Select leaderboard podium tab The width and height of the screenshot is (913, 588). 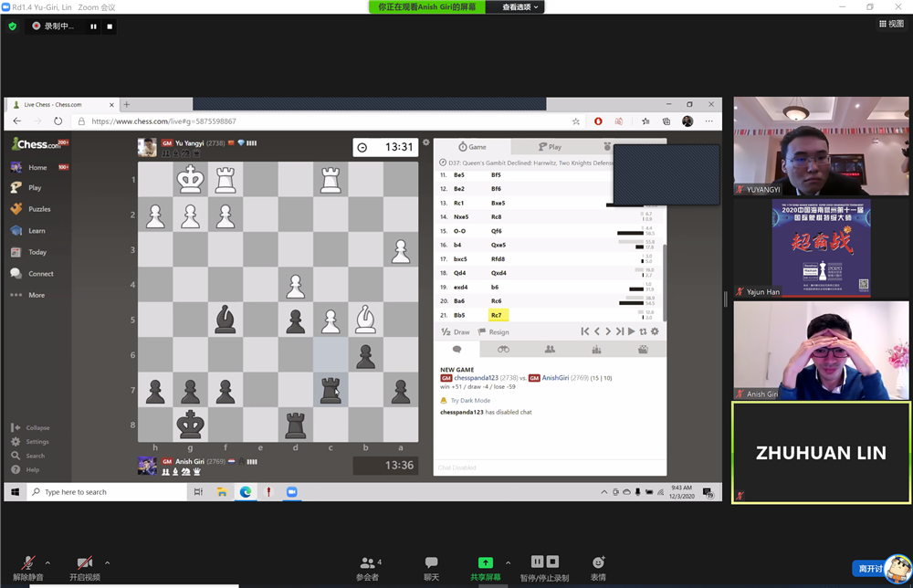(596, 350)
